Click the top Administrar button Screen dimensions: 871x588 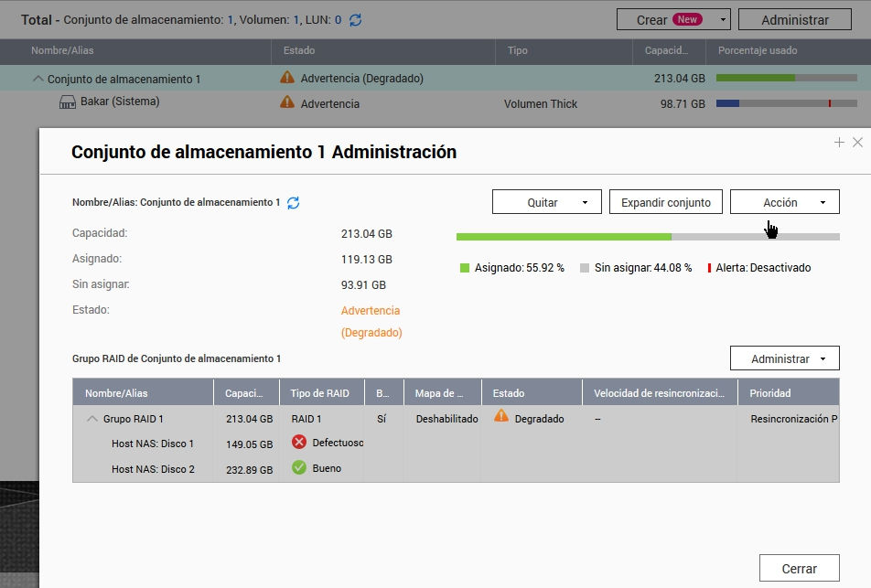794,19
